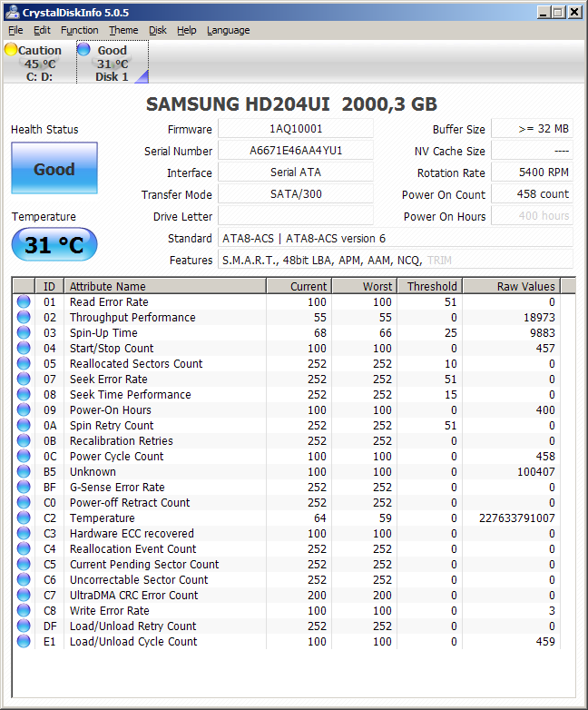Click the Current column header

tap(299, 286)
